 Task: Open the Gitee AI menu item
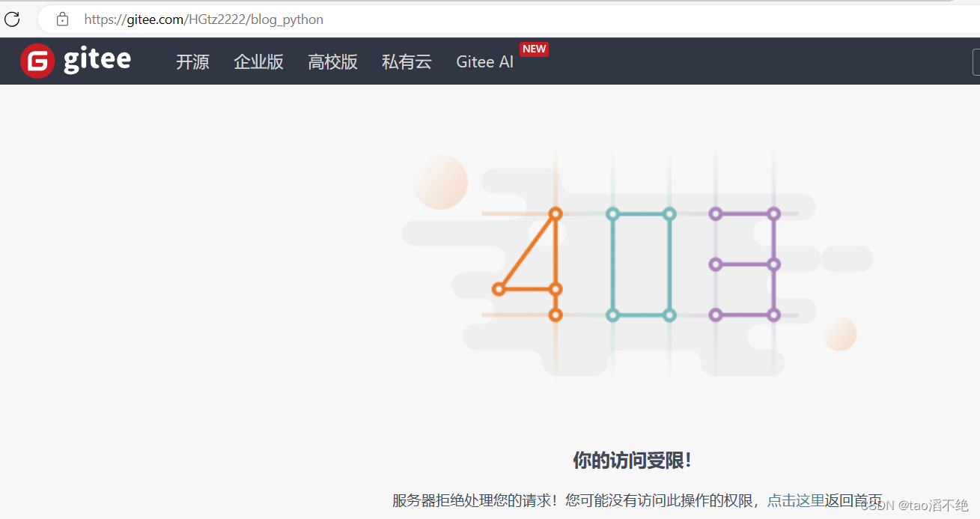[x=485, y=62]
